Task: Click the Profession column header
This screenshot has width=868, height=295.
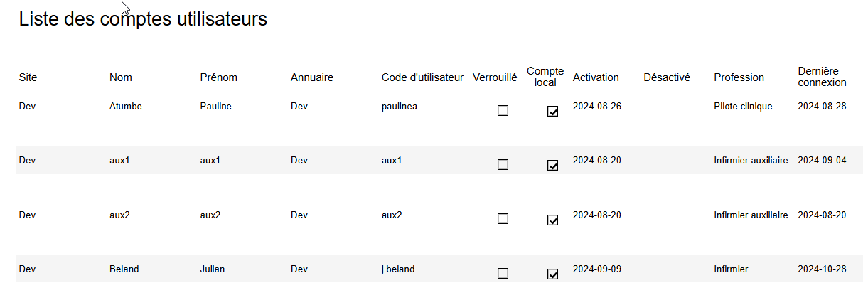Action: pos(739,77)
